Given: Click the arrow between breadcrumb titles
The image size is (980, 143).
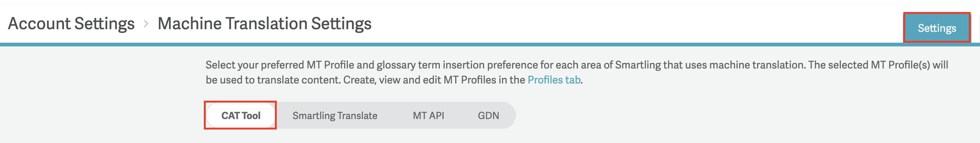Looking at the screenshot, I should (146, 24).
